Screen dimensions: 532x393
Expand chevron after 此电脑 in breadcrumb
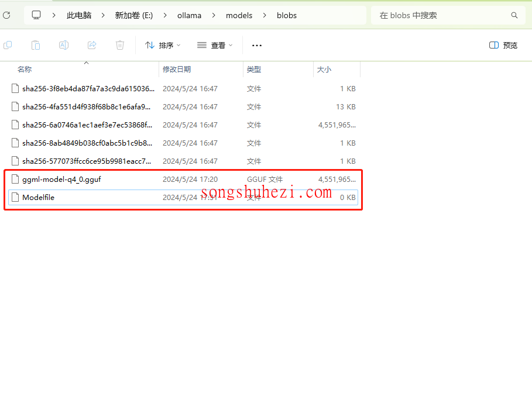(103, 15)
